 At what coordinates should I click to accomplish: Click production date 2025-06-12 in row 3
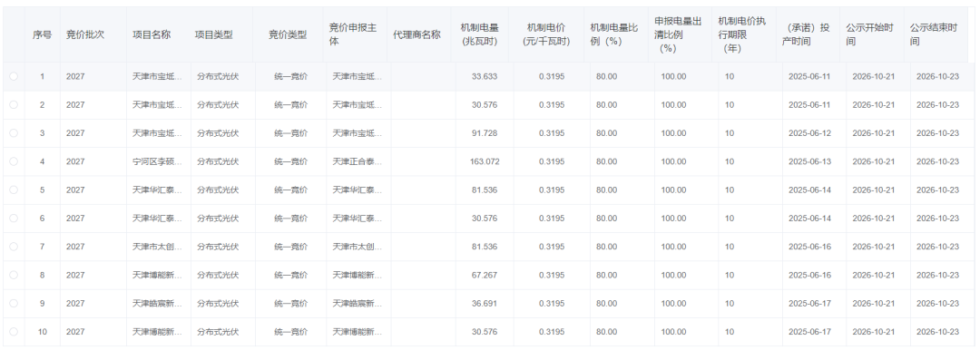[809, 133]
